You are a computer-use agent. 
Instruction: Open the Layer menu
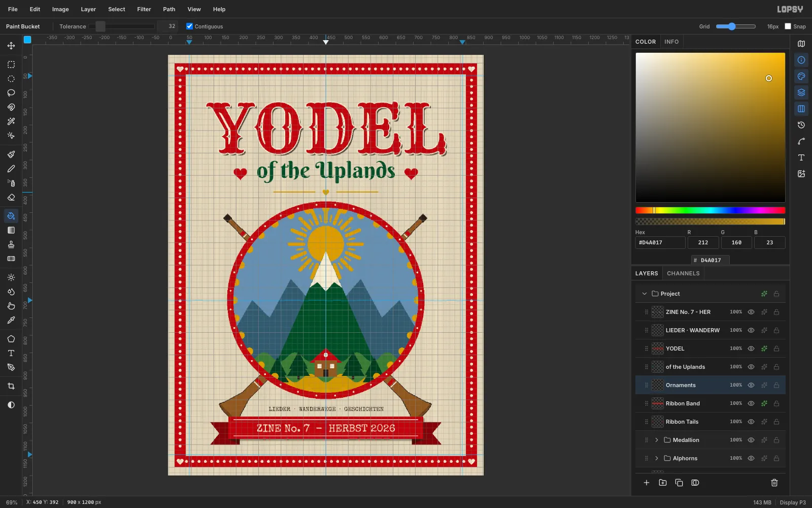coord(88,9)
